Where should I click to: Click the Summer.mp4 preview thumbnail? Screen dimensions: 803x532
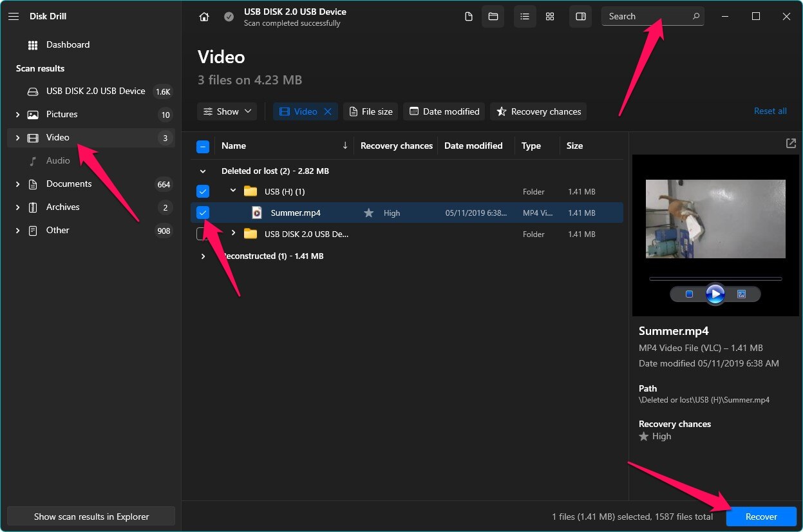click(715, 219)
